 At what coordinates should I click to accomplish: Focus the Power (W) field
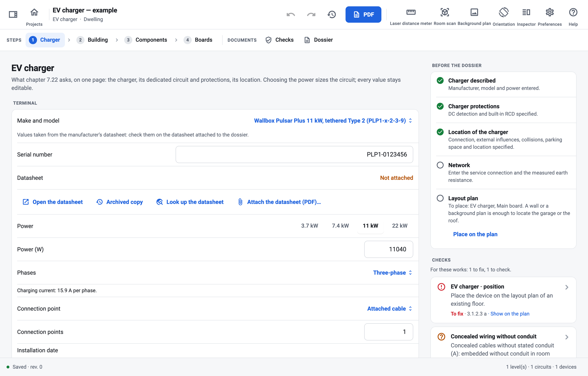click(x=389, y=249)
